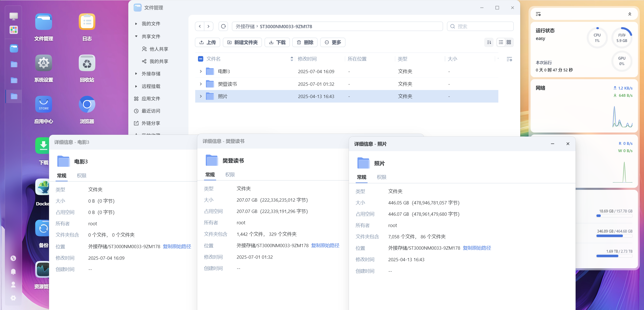Expand the 樊登读书 folder row

(x=201, y=84)
